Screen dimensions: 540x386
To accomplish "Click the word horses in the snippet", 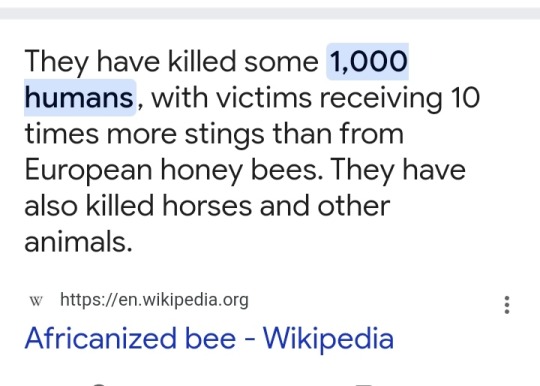I will coord(207,206).
